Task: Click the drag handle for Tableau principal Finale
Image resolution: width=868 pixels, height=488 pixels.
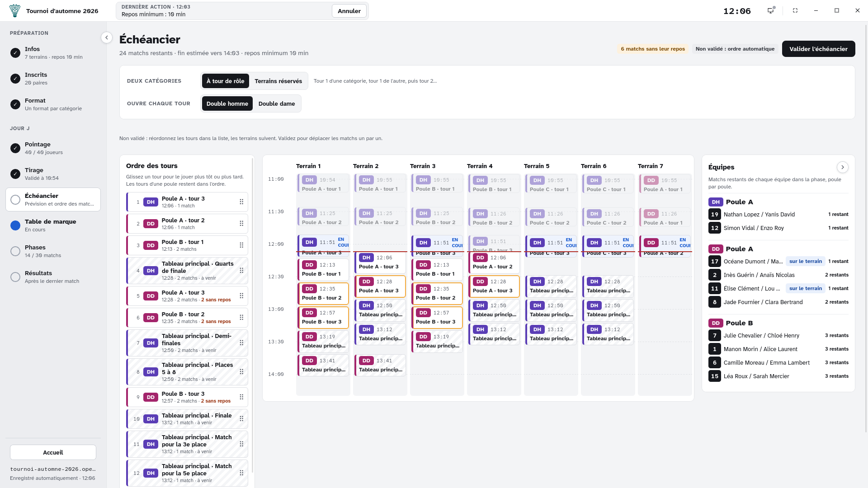Action: pos(241,419)
